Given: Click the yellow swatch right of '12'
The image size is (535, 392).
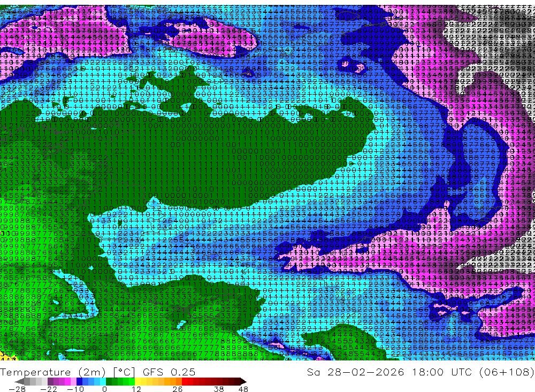Looking at the screenshot, I should click(137, 381).
